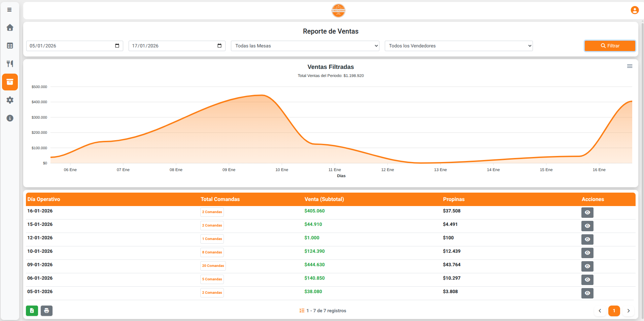Print report using printer icon

pyautogui.click(x=46, y=311)
